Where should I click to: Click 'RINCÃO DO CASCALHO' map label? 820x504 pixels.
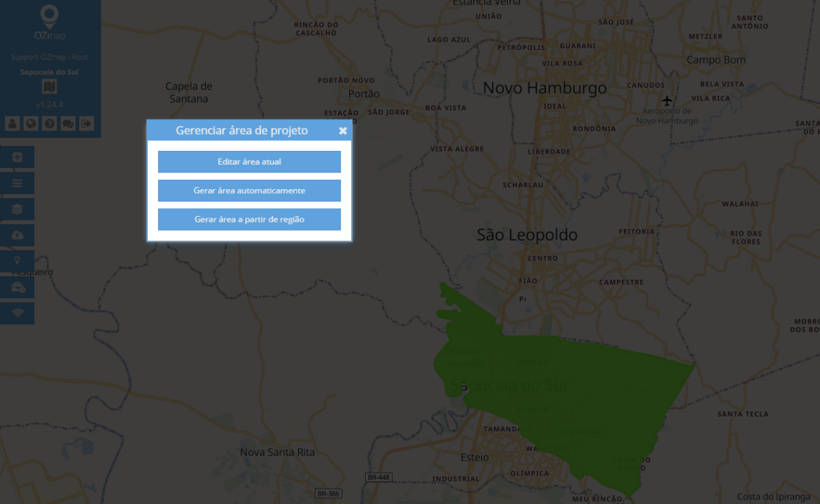click(316, 29)
